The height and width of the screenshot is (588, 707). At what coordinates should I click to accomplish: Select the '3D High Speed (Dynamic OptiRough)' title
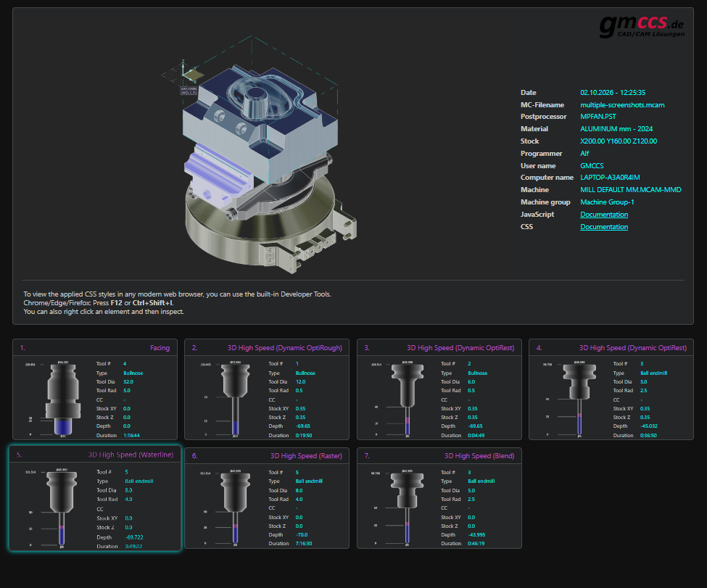[284, 348]
